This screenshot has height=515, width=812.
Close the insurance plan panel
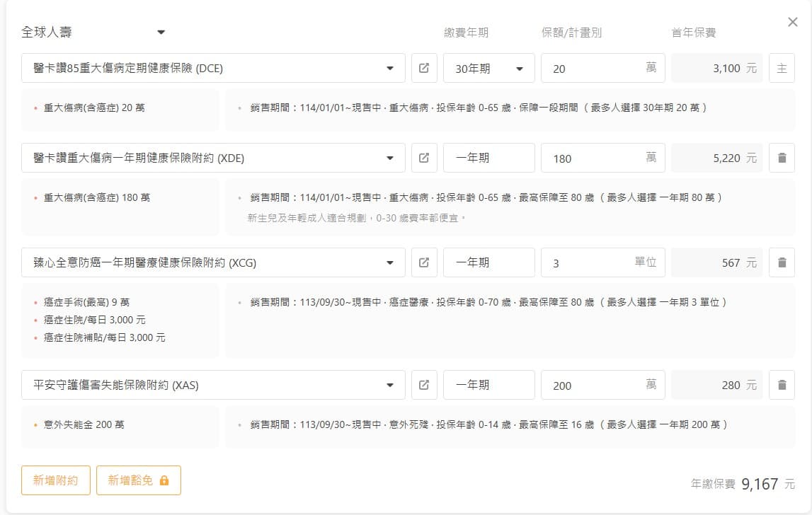tap(793, 22)
